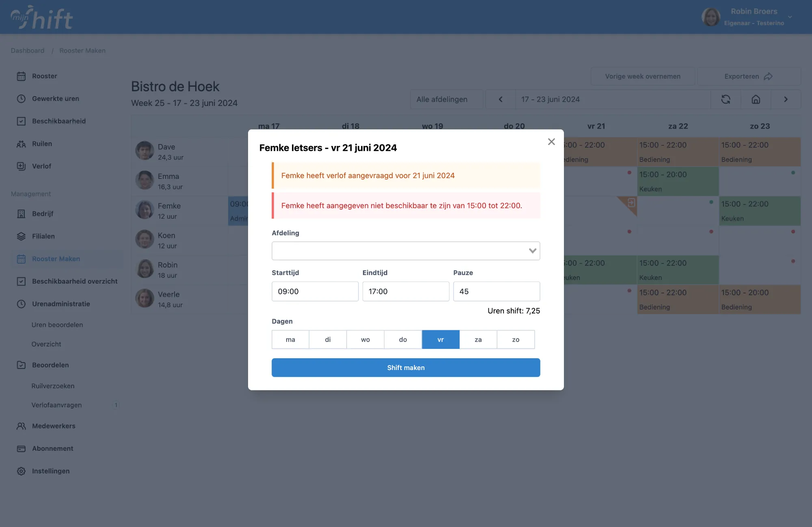The height and width of the screenshot is (527, 812).
Task: Deselect the vr day button
Action: (441, 340)
